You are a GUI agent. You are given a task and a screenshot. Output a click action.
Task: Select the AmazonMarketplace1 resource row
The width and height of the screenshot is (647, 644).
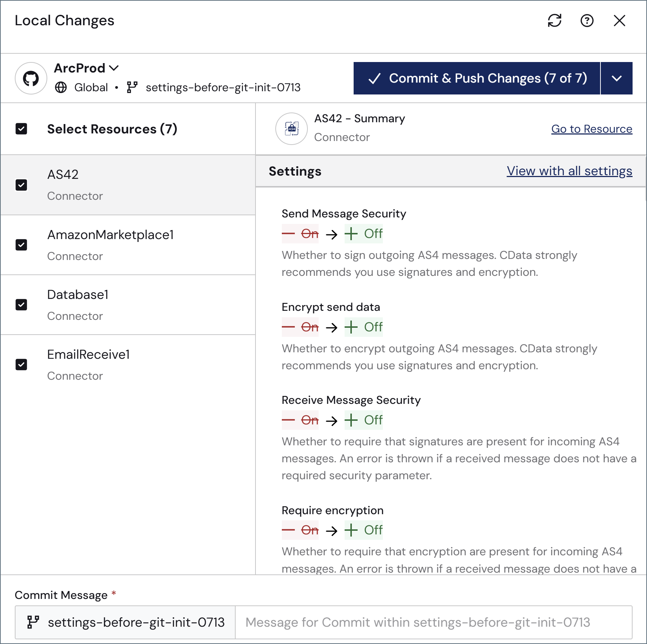click(x=128, y=245)
